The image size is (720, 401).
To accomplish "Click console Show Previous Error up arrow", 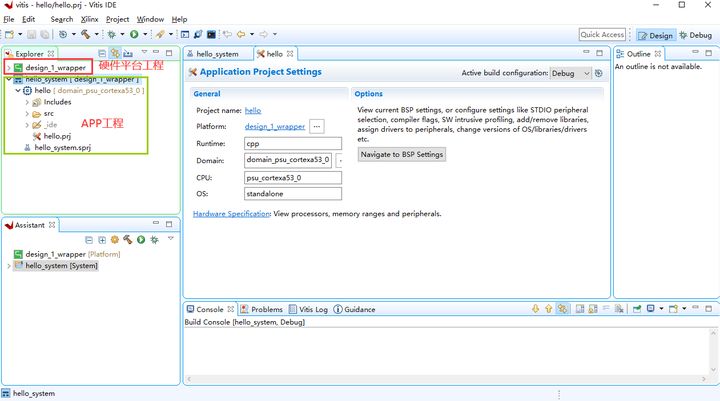I will click(x=548, y=309).
